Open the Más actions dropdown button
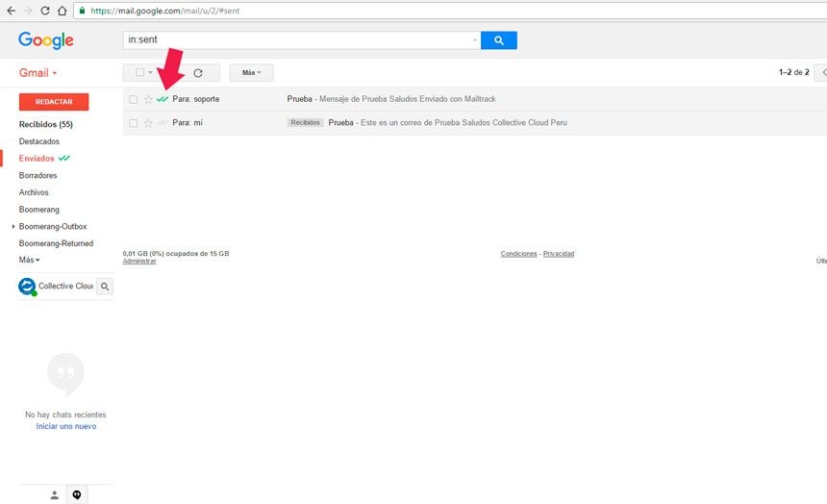 point(251,73)
